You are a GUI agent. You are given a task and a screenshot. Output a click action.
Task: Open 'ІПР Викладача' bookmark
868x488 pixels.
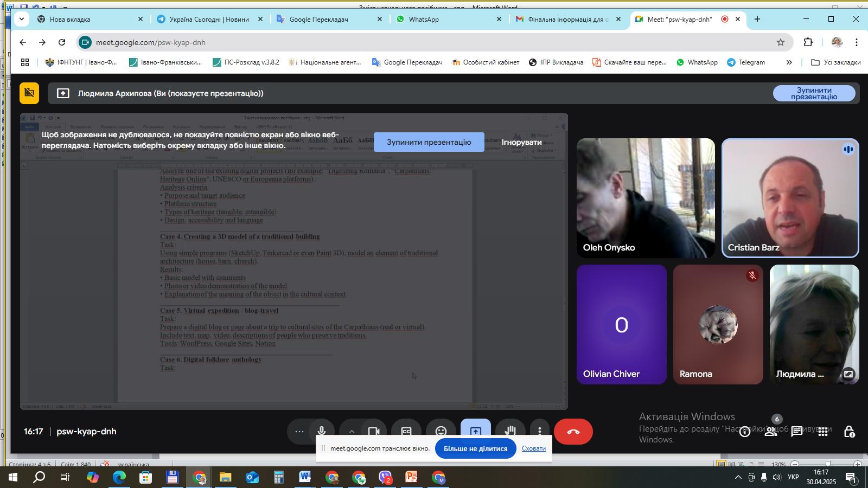pos(556,62)
